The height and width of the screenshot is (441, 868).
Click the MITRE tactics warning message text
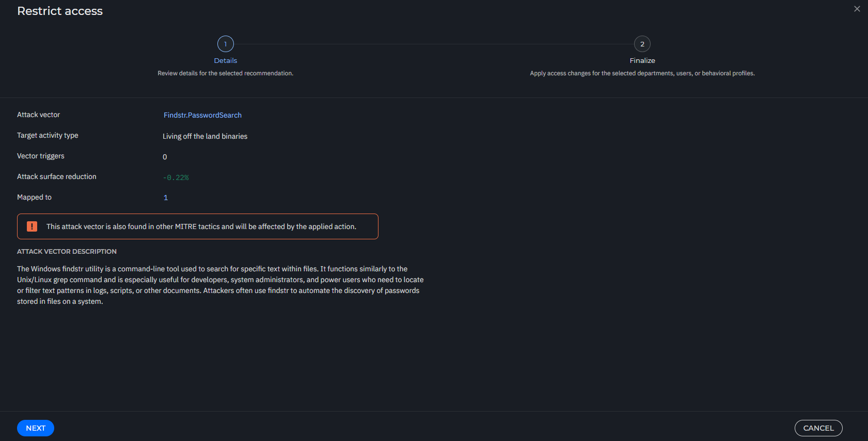201,226
